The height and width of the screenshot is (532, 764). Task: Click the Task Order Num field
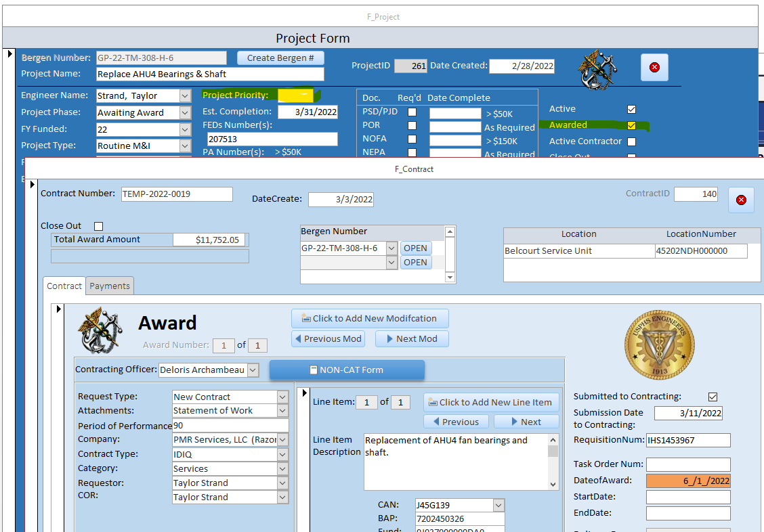click(688, 464)
